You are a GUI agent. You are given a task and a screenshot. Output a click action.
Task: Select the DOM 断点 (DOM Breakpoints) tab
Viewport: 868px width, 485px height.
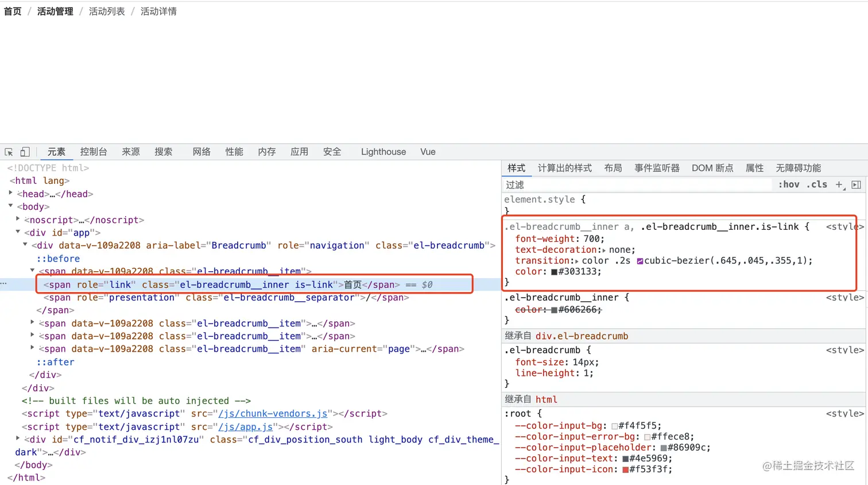712,168
